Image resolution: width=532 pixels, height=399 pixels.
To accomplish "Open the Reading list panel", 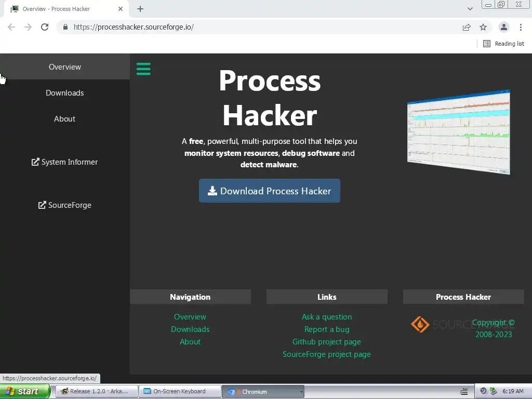I will 503,44.
